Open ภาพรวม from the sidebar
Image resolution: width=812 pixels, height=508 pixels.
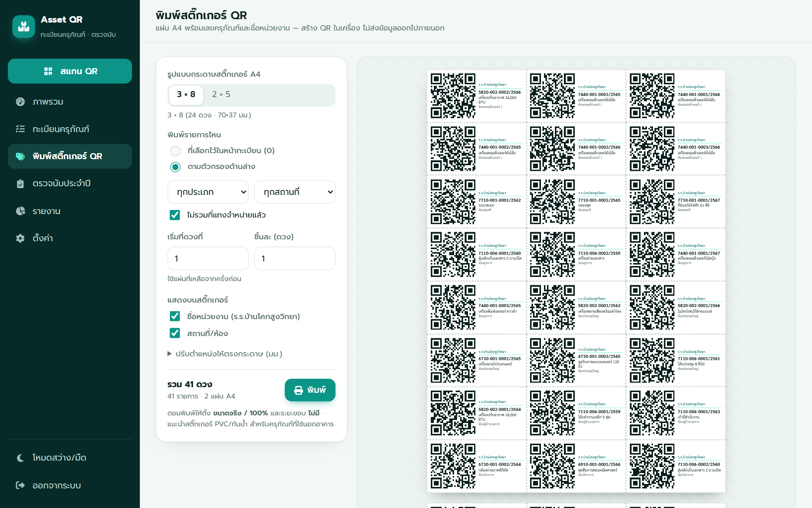70,102
